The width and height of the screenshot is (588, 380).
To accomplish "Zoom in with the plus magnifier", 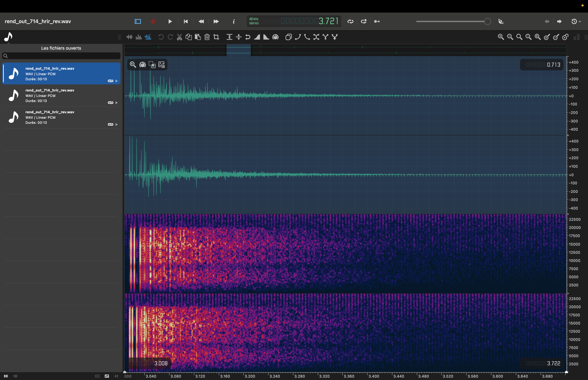I will click(x=501, y=37).
